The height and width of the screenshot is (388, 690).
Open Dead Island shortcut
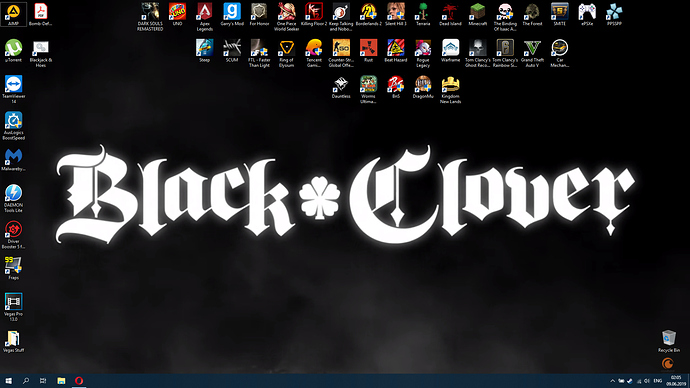450,14
